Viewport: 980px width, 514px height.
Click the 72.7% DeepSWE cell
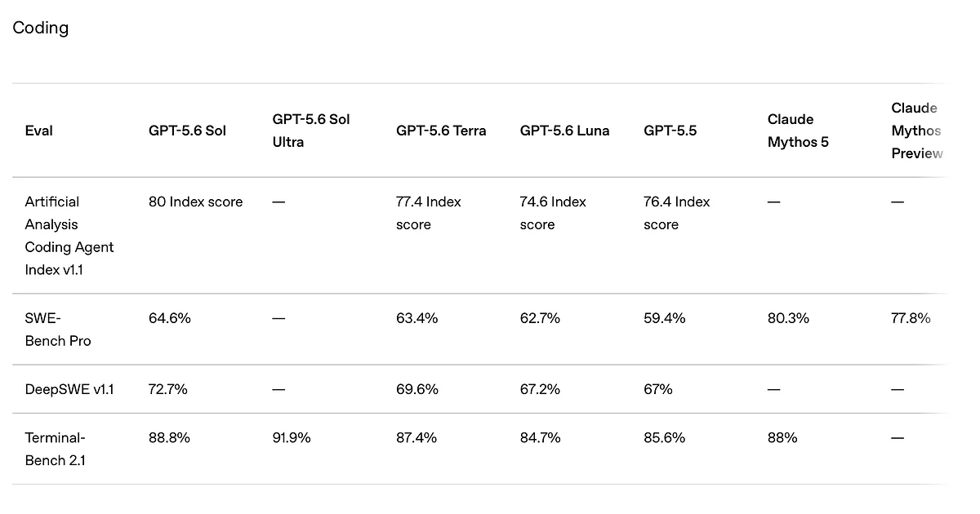tap(168, 389)
